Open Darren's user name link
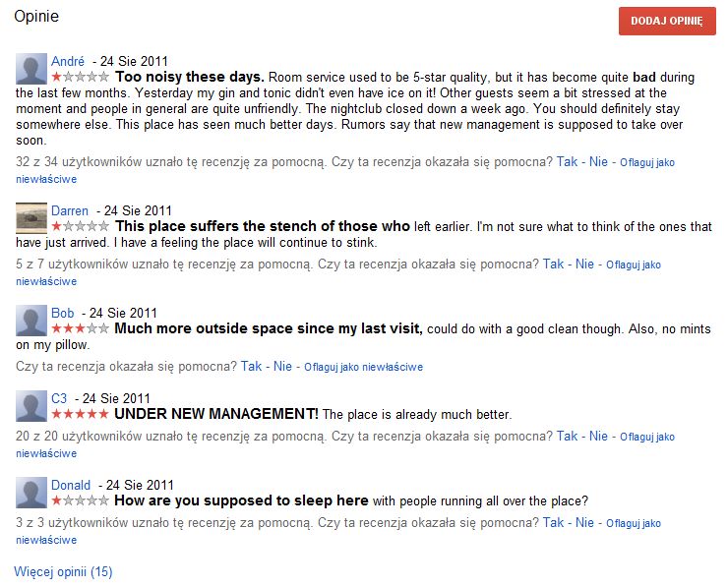Screen dimensions: 728x588 point(70,210)
